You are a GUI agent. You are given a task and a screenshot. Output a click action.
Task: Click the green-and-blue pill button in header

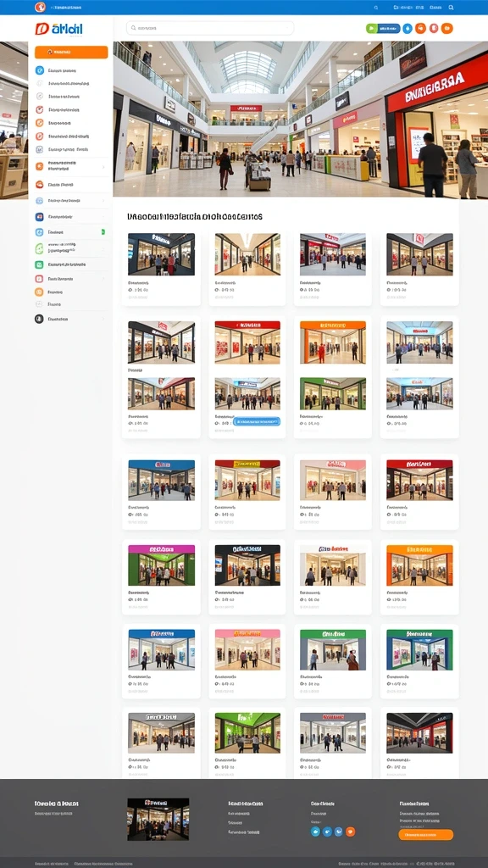(383, 28)
